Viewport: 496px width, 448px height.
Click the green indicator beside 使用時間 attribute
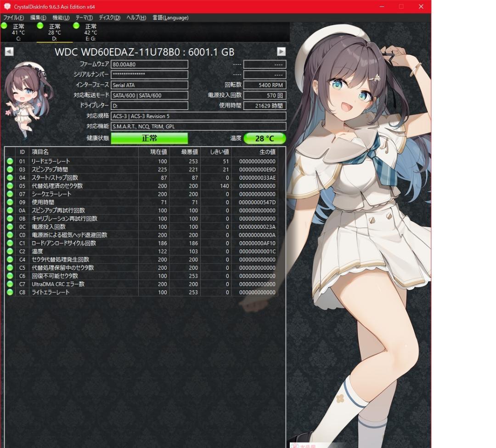click(x=10, y=202)
